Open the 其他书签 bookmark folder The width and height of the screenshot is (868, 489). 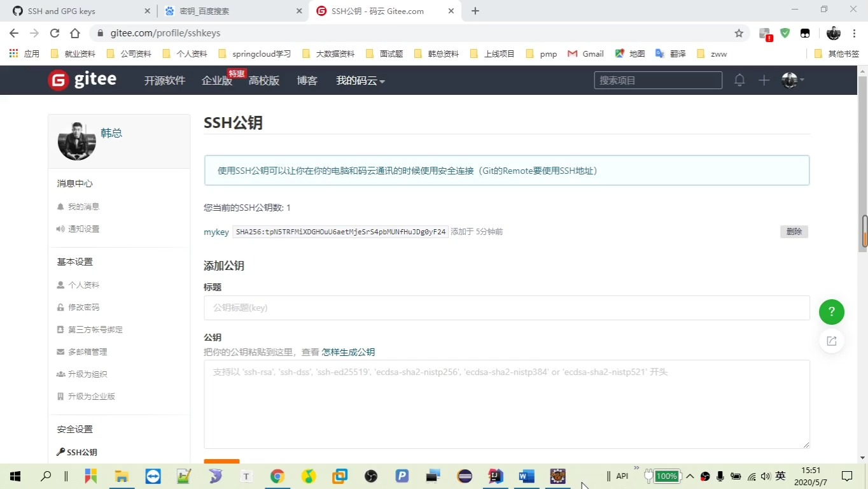(x=837, y=54)
